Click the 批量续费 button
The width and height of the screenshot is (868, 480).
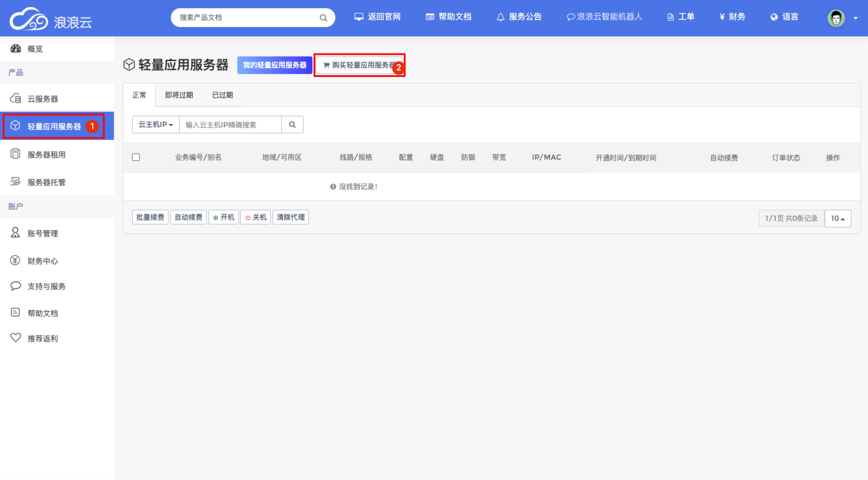point(150,217)
